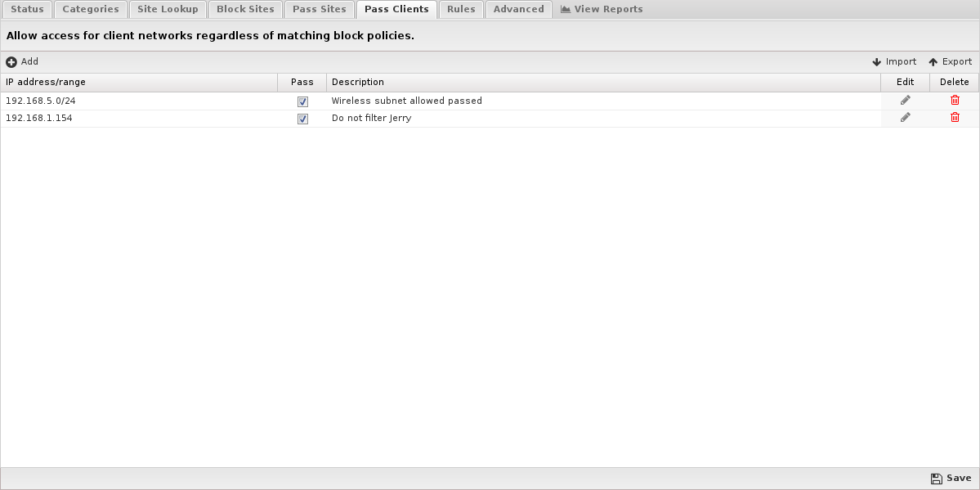Uncheck Pass for 192.168.5.0/24
The image size is (980, 490).
coord(302,101)
